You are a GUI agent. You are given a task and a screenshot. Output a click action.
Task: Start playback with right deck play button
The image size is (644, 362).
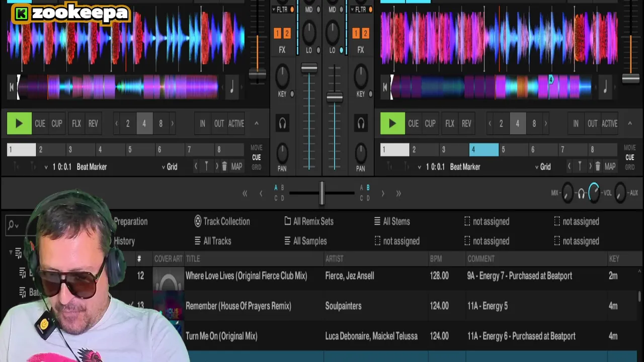(392, 124)
